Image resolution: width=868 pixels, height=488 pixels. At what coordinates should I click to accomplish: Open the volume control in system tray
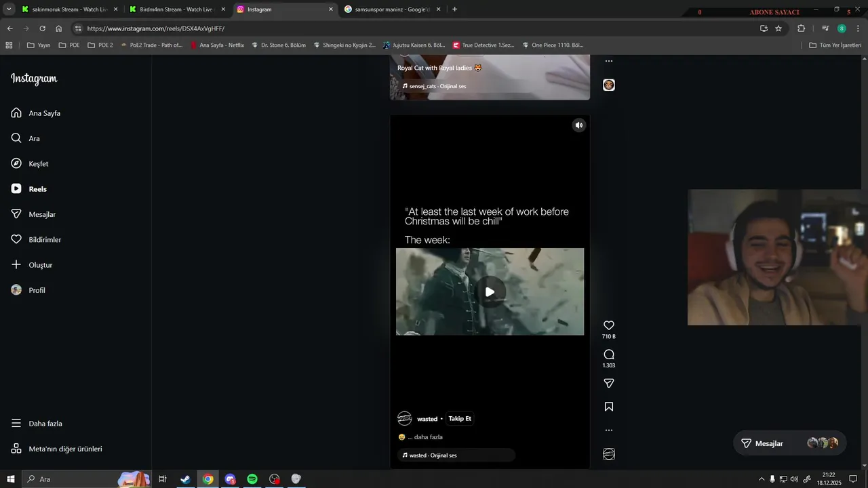794,479
